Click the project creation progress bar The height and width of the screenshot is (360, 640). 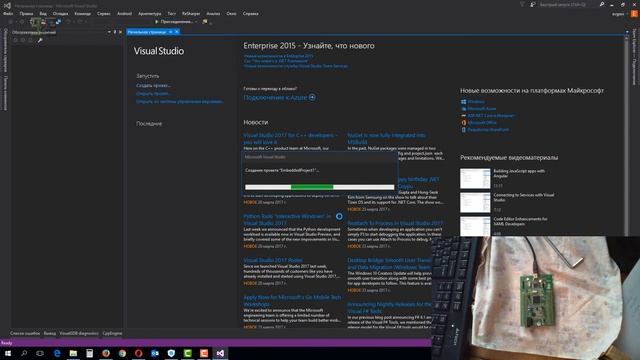(x=320, y=187)
